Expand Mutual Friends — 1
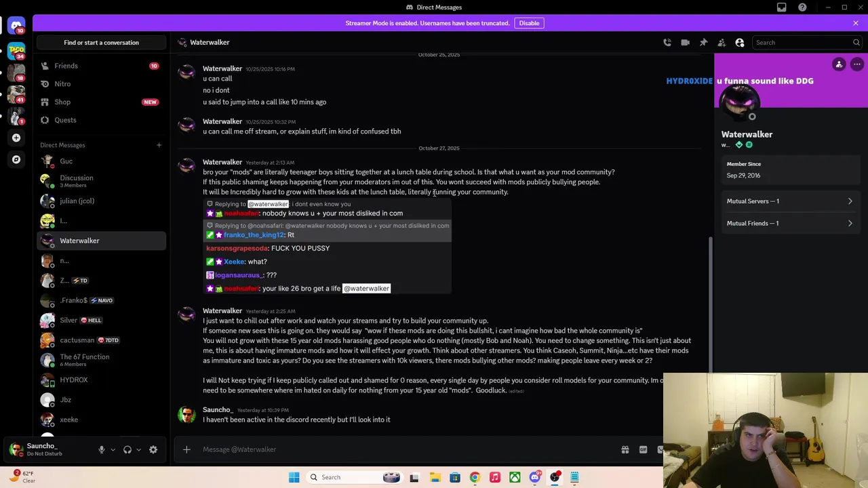The width and height of the screenshot is (868, 488). pyautogui.click(x=791, y=223)
